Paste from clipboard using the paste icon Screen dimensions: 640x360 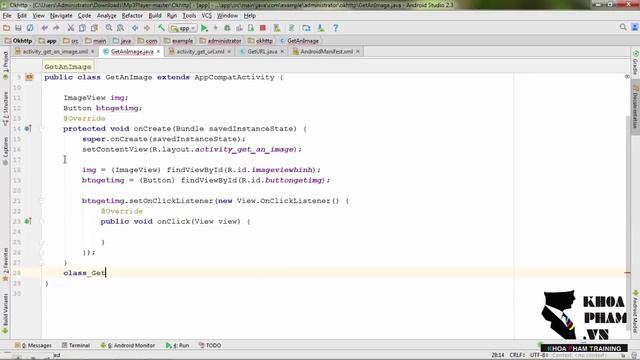(94, 28)
